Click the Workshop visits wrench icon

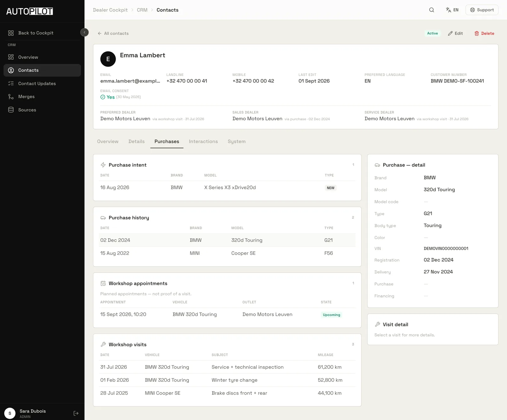click(103, 344)
